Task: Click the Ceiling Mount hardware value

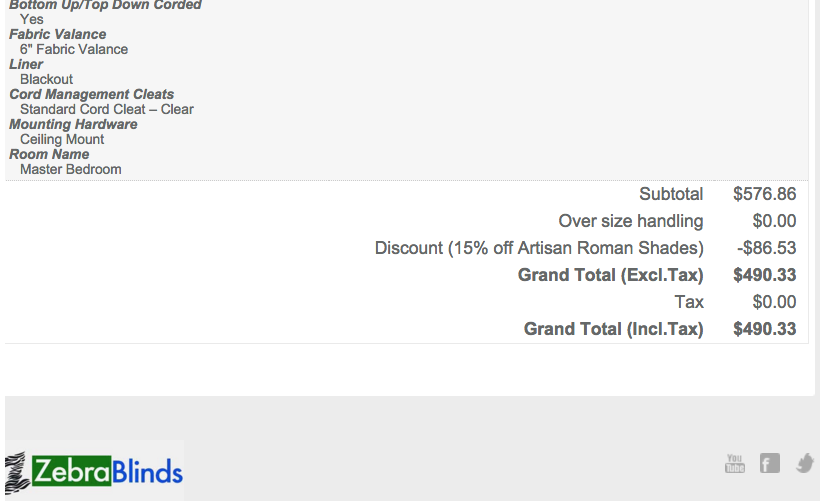Action: click(62, 139)
